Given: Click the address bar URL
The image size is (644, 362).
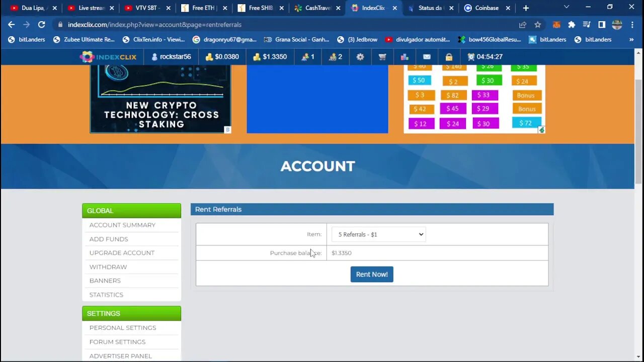Looking at the screenshot, I should pos(154,24).
